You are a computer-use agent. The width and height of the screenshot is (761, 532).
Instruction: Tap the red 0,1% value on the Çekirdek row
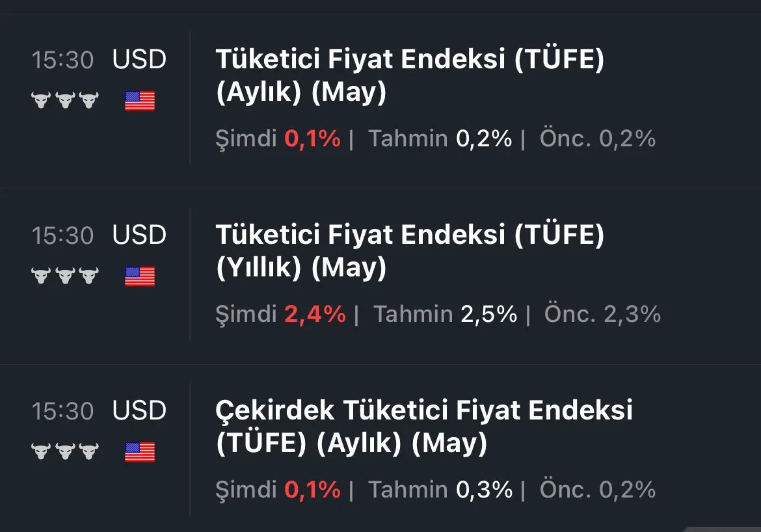[313, 490]
